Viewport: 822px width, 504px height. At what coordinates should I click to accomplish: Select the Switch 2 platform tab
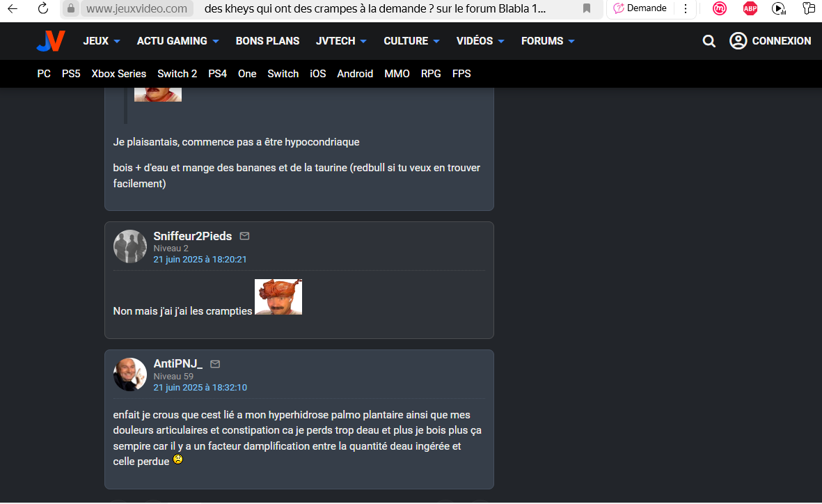point(177,74)
